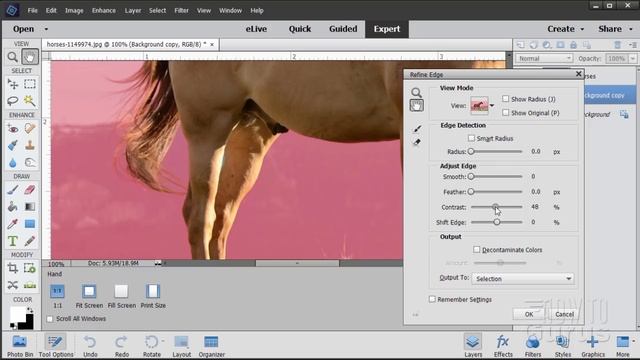The image size is (640, 360).
Task: Switch to the Guided mode tab
Action: [x=343, y=29]
